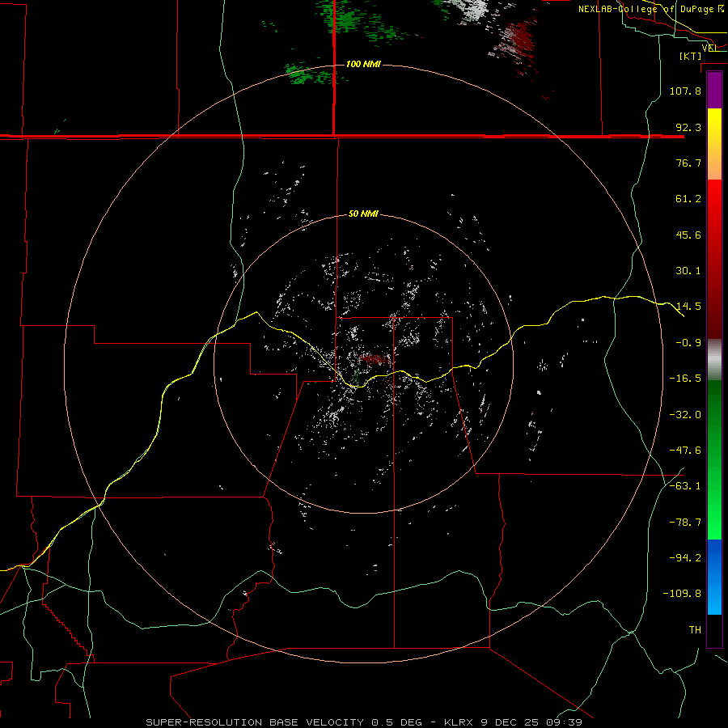Click the Super-Resolution Base Velocity caption
Image resolution: width=728 pixels, height=728 pixels.
(363, 722)
